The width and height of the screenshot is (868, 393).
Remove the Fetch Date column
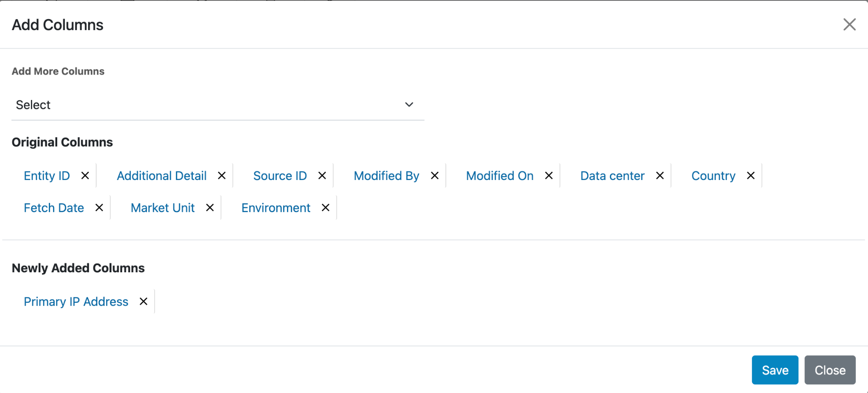coord(99,208)
